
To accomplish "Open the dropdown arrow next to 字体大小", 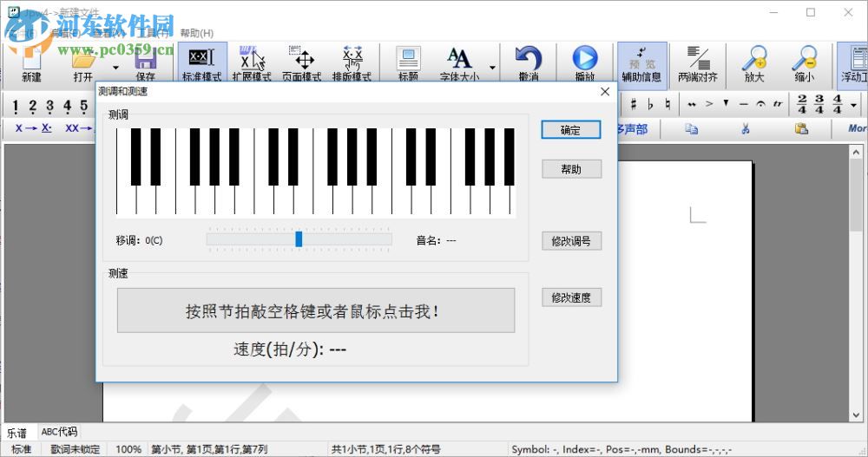I will (492, 68).
